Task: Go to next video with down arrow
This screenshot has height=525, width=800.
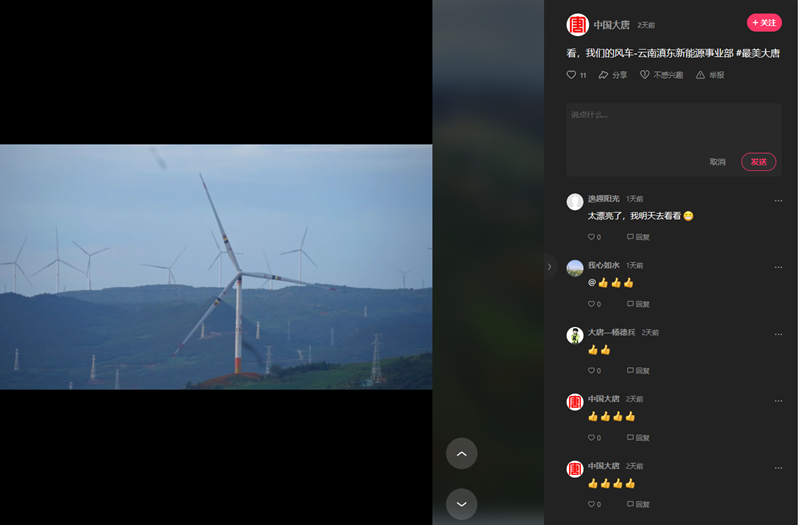Action: tap(461, 503)
